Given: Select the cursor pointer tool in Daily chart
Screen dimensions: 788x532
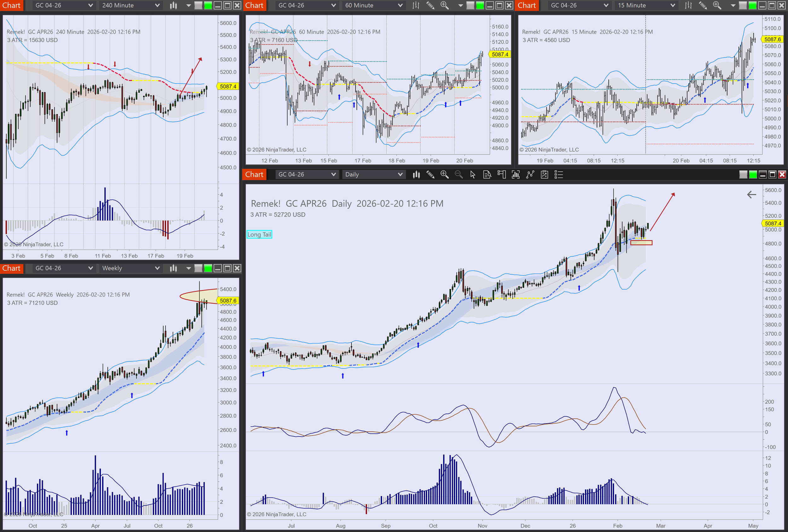Looking at the screenshot, I should [473, 175].
